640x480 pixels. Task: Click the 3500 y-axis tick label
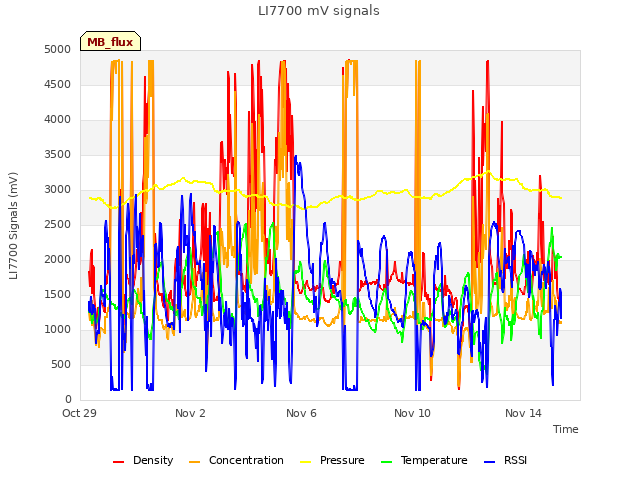tap(58, 155)
